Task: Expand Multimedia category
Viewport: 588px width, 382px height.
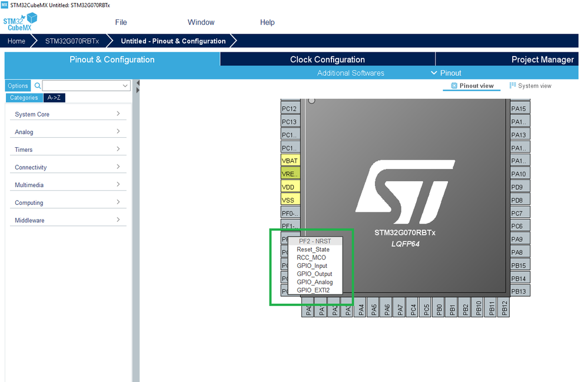Action: coord(68,184)
